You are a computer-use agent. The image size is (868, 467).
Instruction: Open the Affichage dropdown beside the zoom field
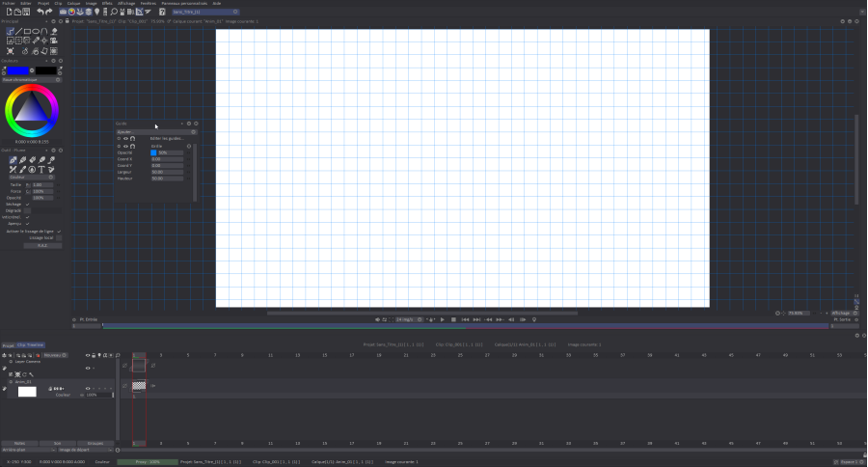click(844, 313)
